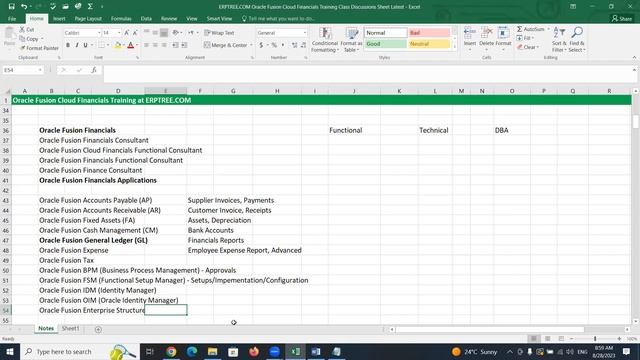The height and width of the screenshot is (360, 640).
Task: Select cell 'Supplier Invoices, Payments'
Action: click(x=231, y=200)
